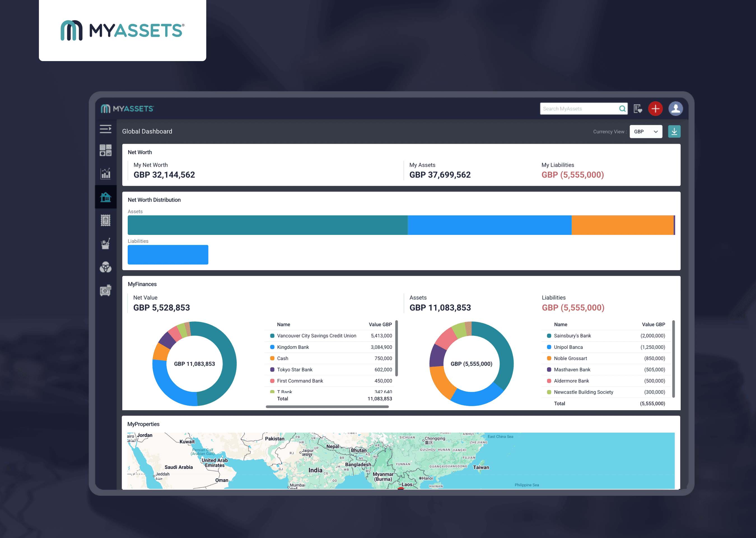Open the Currency View GBP dropdown

[x=645, y=131]
